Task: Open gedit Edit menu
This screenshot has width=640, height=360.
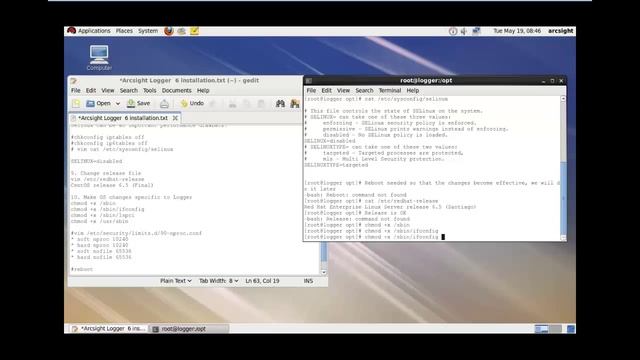Action: click(x=91, y=91)
